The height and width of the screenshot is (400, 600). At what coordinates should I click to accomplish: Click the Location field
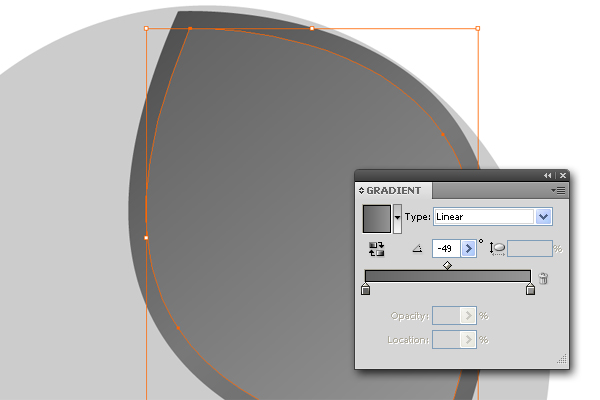point(446,340)
